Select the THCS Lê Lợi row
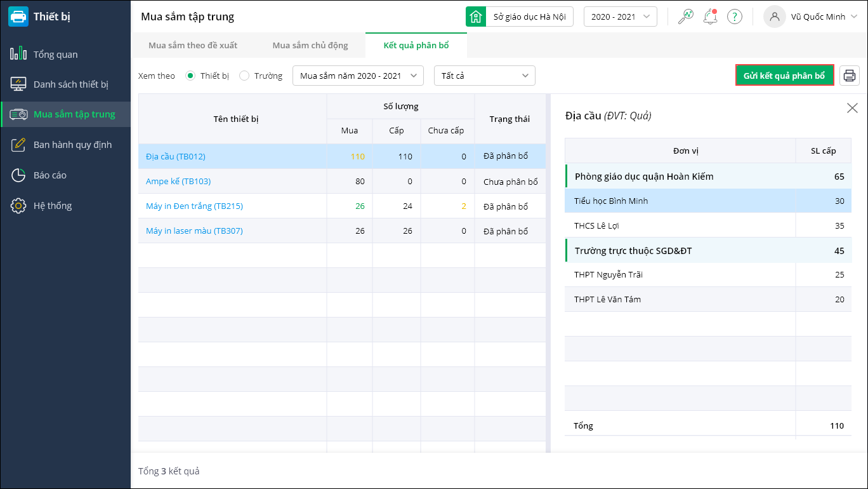The height and width of the screenshot is (489, 868). click(x=680, y=225)
